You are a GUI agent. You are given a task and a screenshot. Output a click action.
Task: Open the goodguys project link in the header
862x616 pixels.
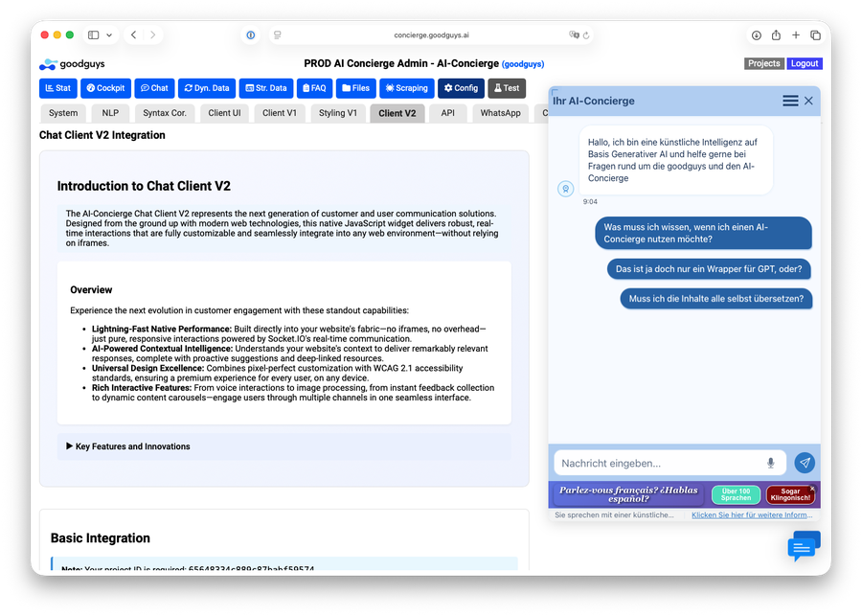point(522,64)
